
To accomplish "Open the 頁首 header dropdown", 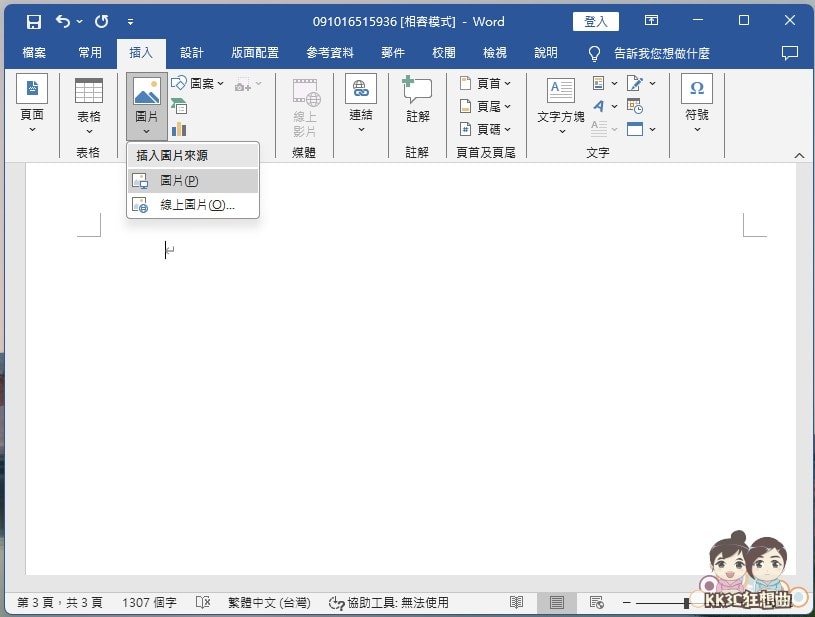I will [x=485, y=83].
